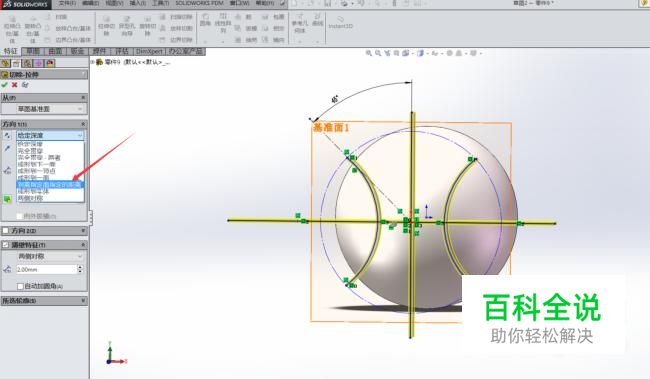This screenshot has width=650, height=379.
Task: Switch to the DimXpert ribbon tab
Action: coord(149,51)
